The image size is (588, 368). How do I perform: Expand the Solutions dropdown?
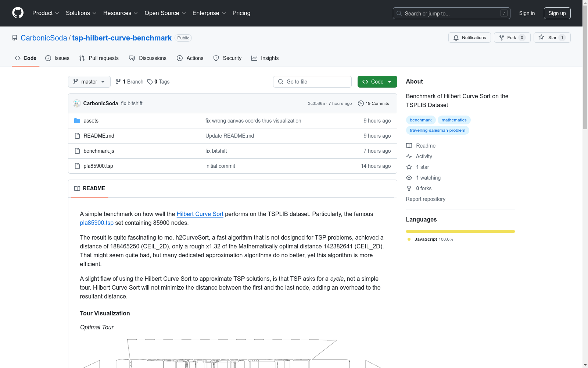[x=81, y=13]
